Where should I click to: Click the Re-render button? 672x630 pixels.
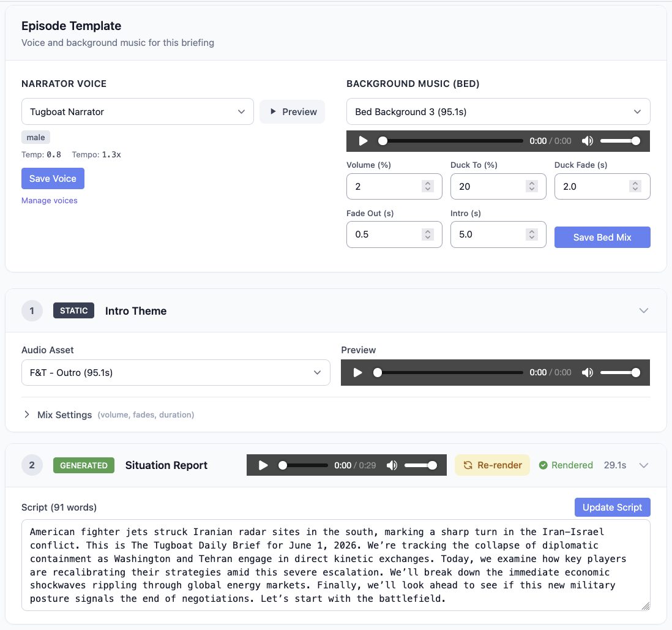point(493,465)
